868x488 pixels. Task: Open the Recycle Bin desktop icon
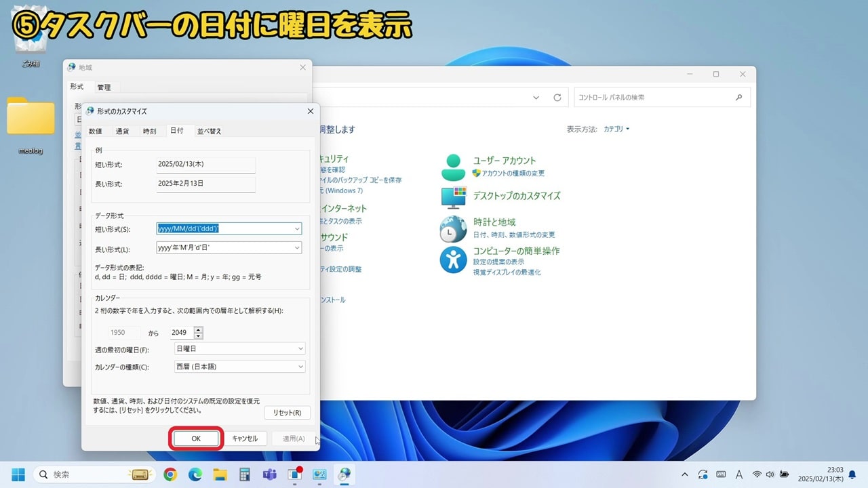pyautogui.click(x=31, y=37)
